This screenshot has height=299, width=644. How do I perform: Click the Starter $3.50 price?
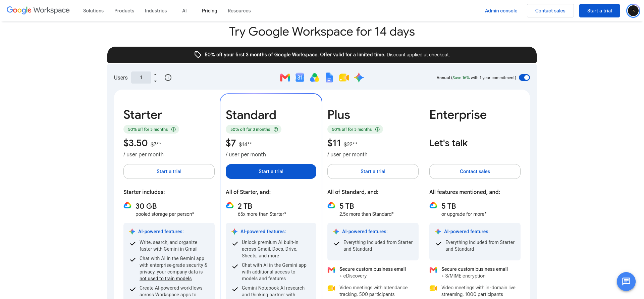[x=136, y=143]
